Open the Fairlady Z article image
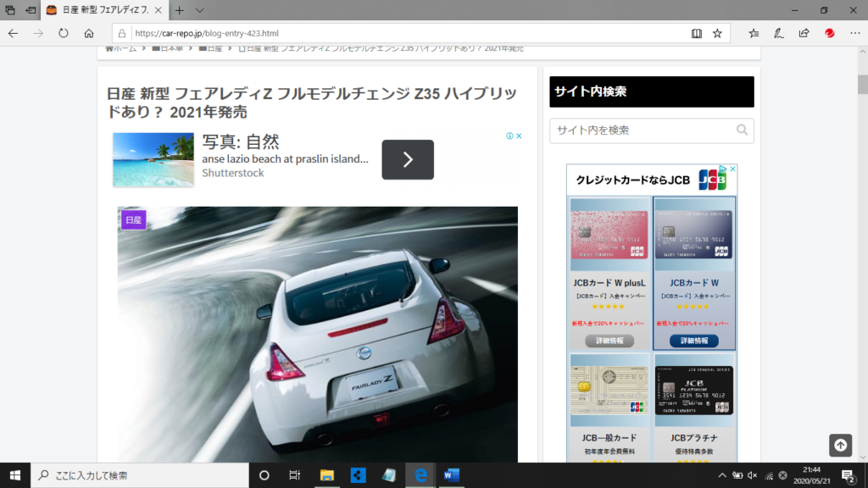The image size is (868, 488). coord(318,334)
